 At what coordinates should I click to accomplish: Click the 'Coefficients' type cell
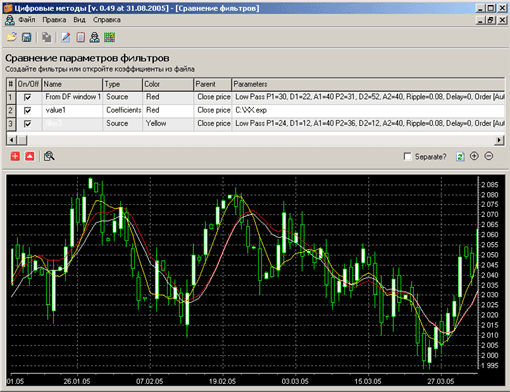123,110
